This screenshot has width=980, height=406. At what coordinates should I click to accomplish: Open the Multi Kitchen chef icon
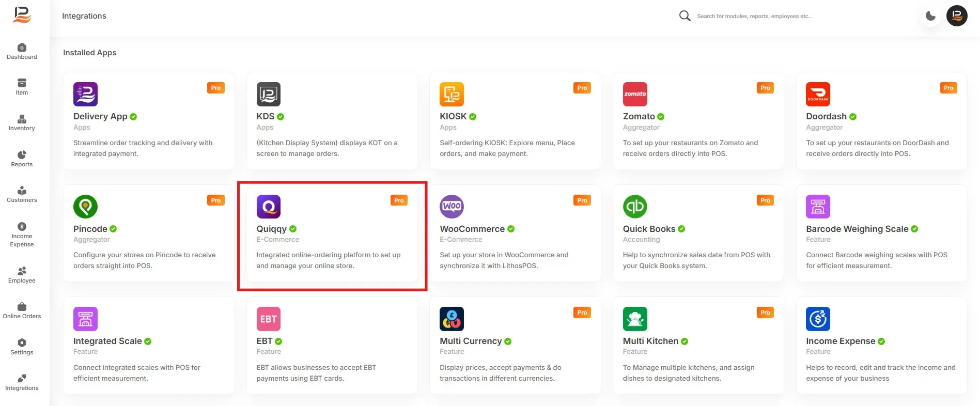[635, 319]
